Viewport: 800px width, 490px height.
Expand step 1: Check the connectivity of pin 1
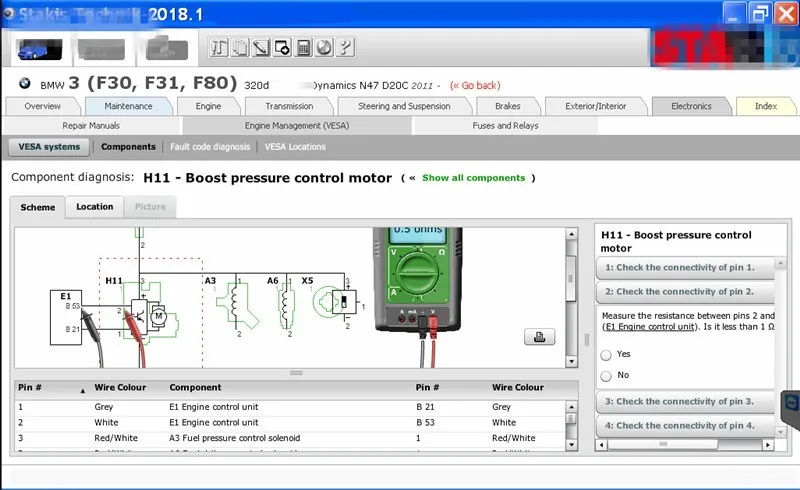tap(685, 267)
